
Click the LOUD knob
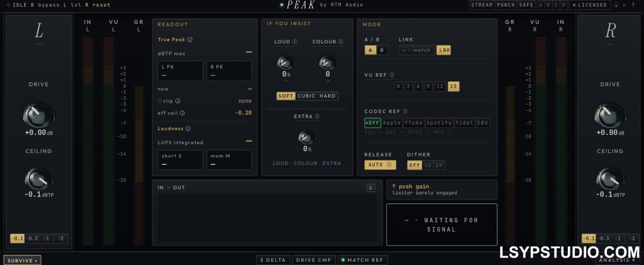(x=286, y=62)
